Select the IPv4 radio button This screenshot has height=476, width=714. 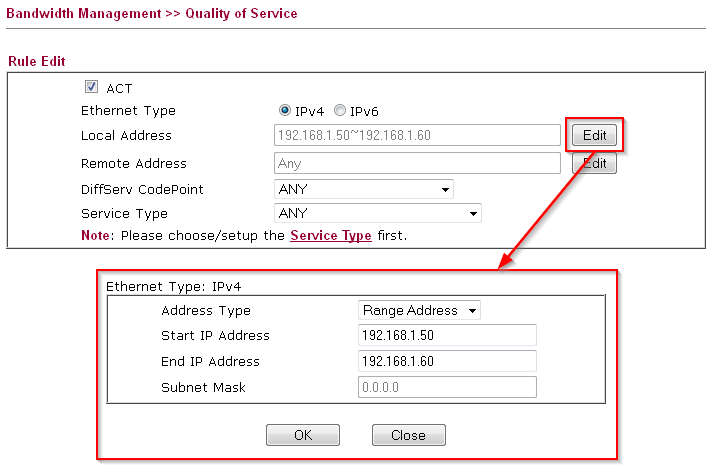click(x=285, y=110)
